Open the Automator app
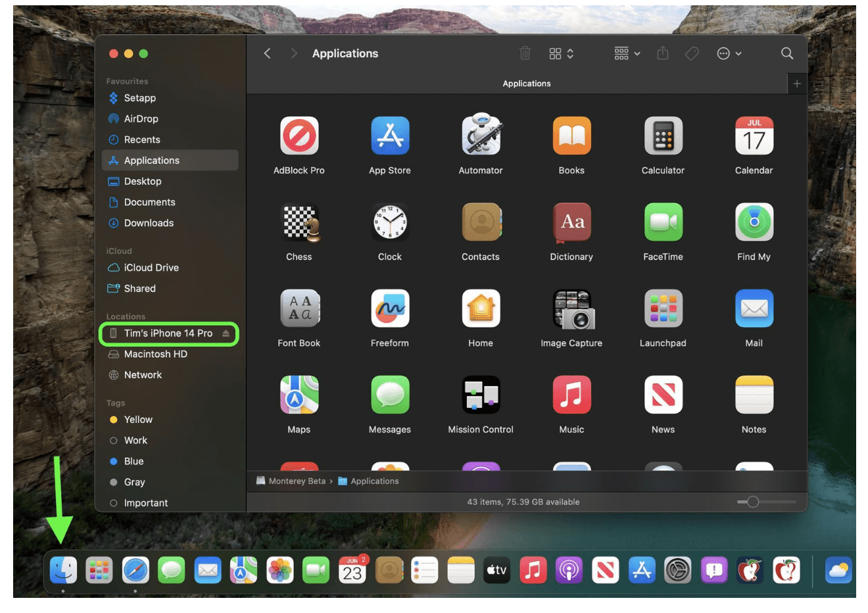 pyautogui.click(x=481, y=135)
